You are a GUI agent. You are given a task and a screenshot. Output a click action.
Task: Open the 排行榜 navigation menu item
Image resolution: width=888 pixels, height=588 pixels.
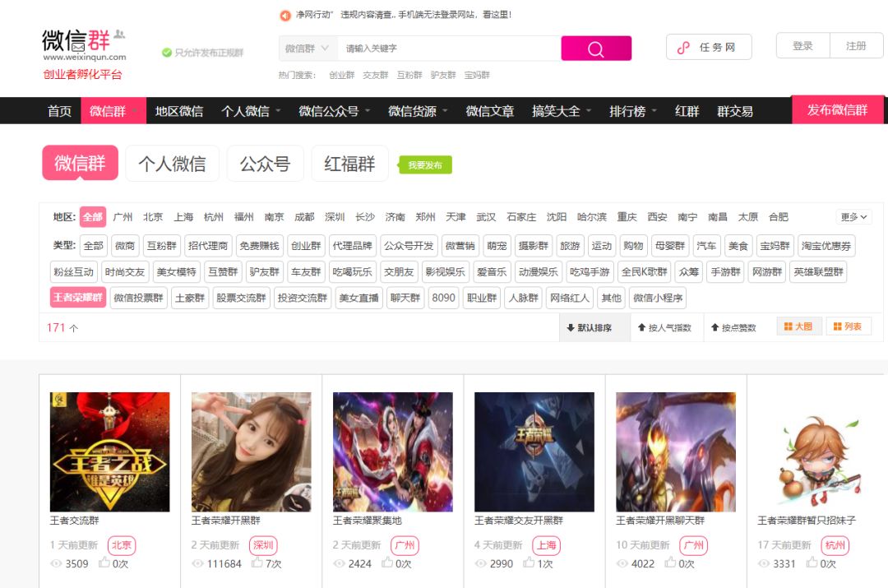[632, 111]
